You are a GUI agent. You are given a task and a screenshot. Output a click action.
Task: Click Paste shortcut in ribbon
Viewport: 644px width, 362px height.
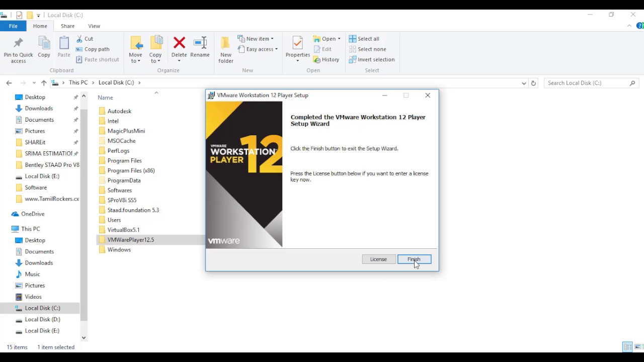click(98, 59)
